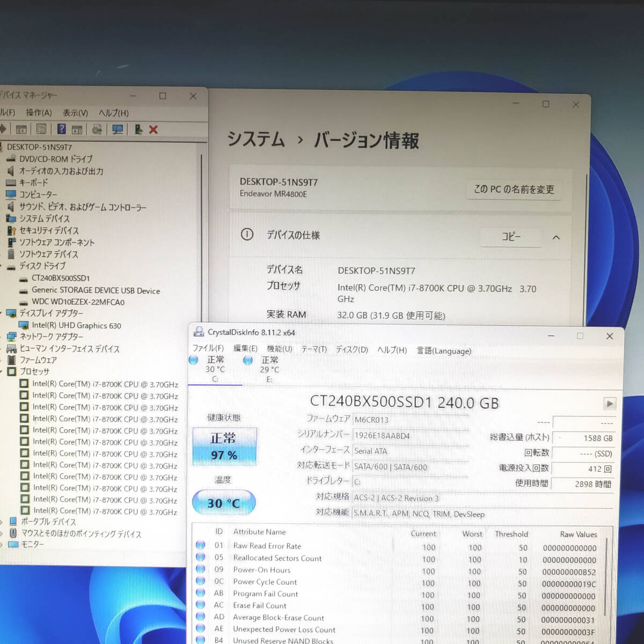Click the mouse icon beside マウスとそのほかのポインティング デバイス

[13, 533]
